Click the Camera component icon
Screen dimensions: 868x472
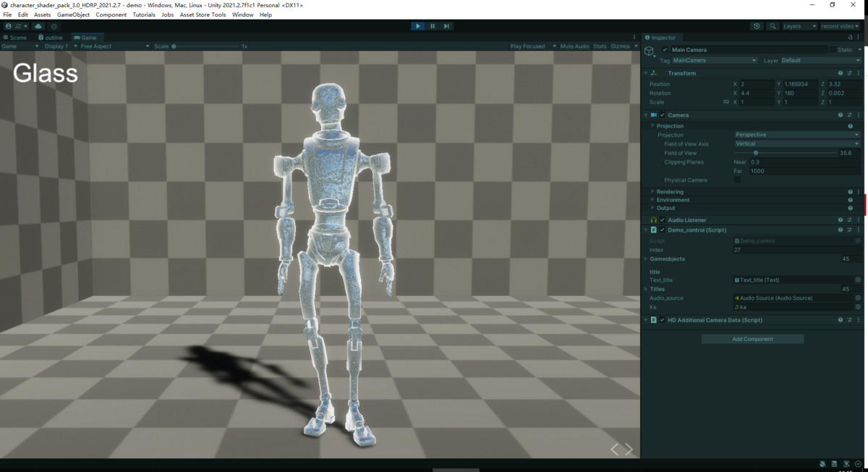point(654,115)
